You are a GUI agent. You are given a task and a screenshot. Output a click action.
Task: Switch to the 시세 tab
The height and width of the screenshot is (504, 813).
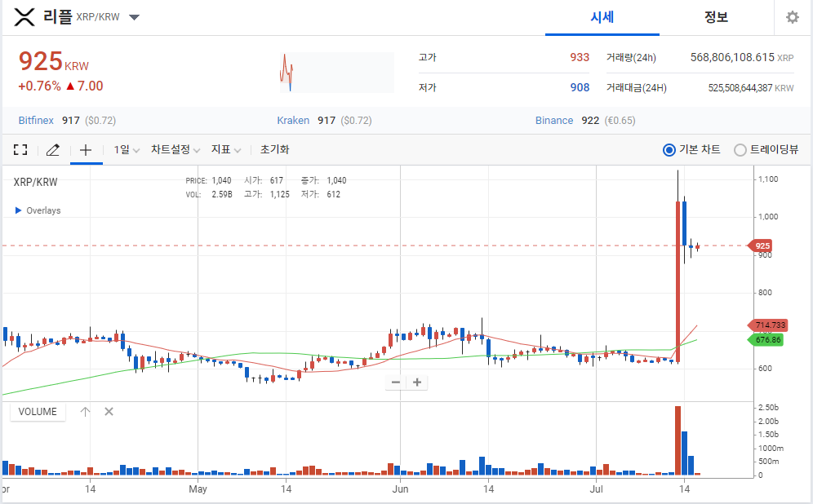602,17
